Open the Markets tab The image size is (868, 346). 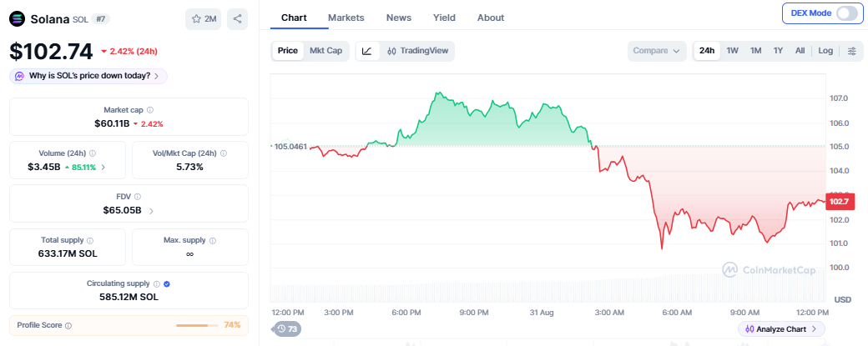coord(346,18)
